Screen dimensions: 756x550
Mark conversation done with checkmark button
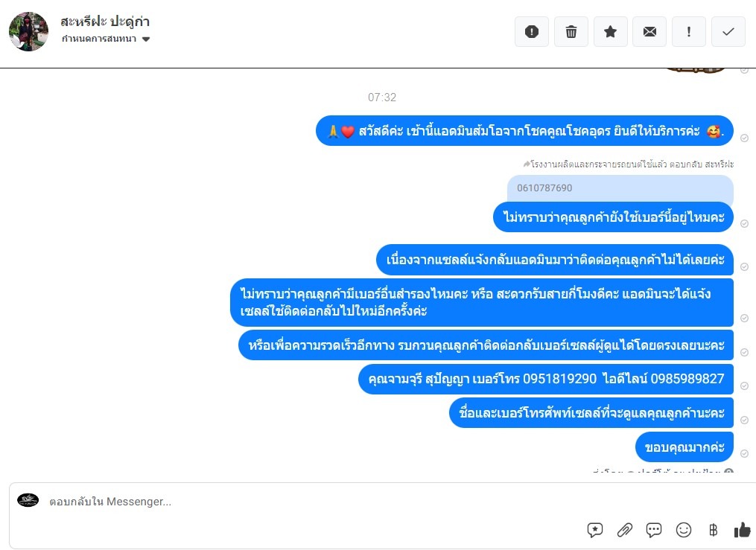(x=728, y=32)
